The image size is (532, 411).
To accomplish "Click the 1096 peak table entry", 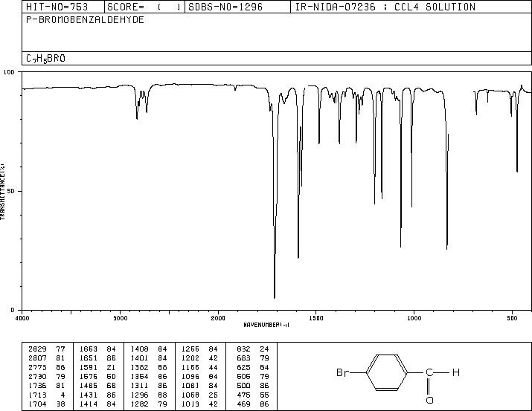I will [x=200, y=376].
